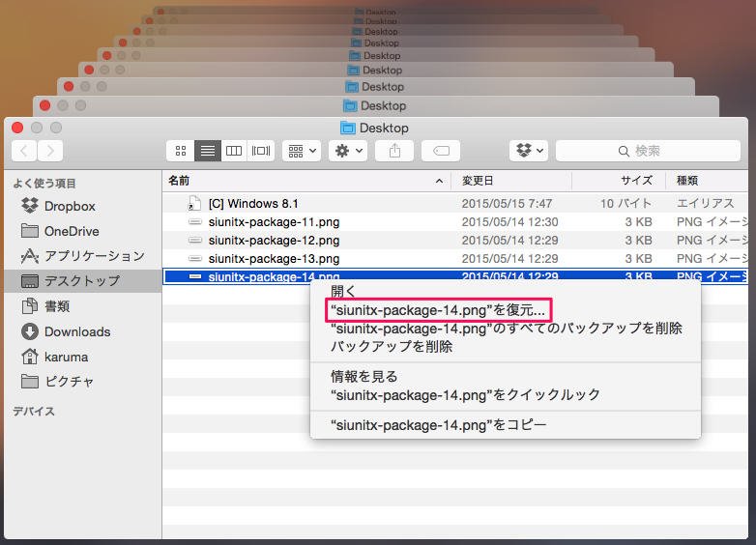The image size is (756, 545).
Task: Go back with the left arrow
Action: tap(24, 151)
